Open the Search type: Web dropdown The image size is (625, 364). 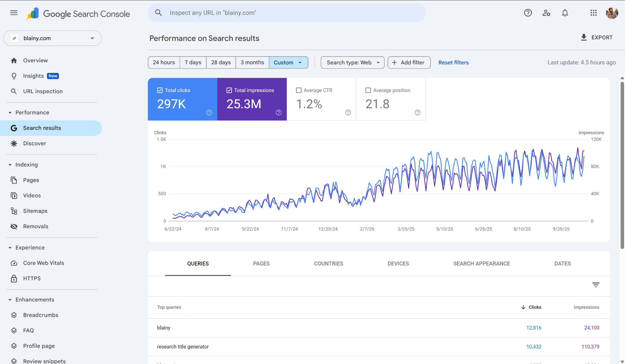pyautogui.click(x=352, y=62)
